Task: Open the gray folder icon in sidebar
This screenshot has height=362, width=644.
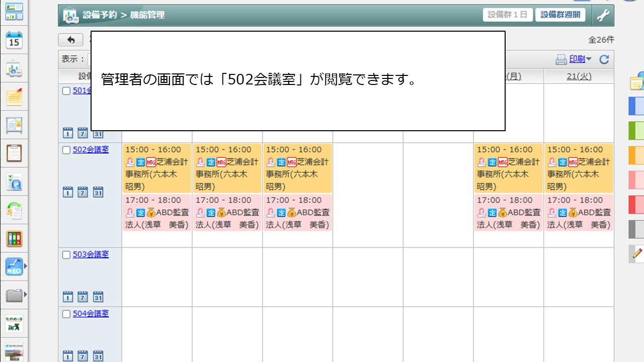Action: point(14,295)
